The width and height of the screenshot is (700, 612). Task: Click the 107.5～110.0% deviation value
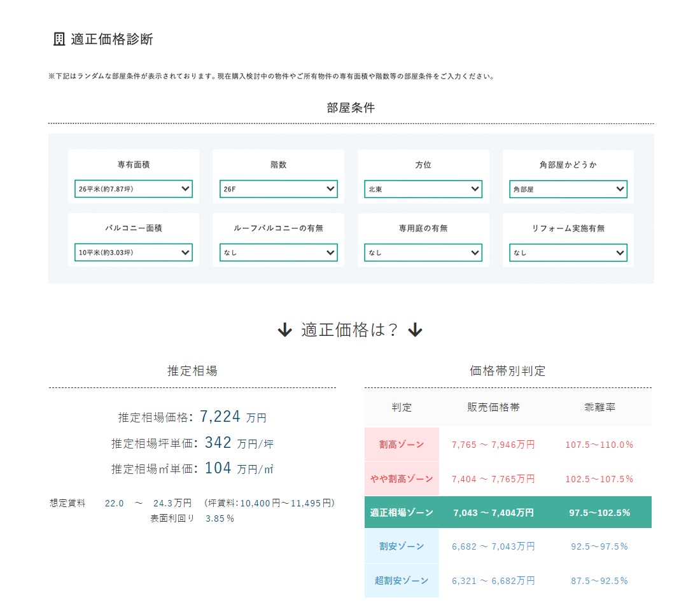pos(599,445)
